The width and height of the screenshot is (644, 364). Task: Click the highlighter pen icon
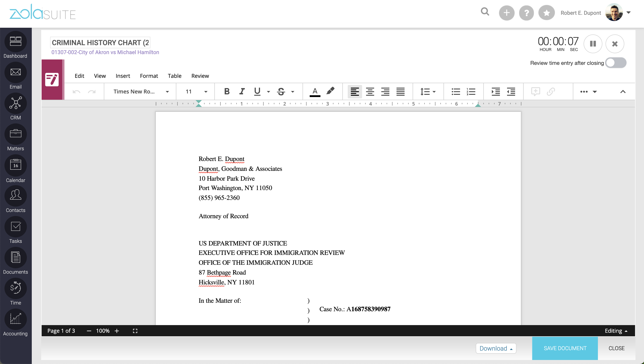[x=330, y=91]
